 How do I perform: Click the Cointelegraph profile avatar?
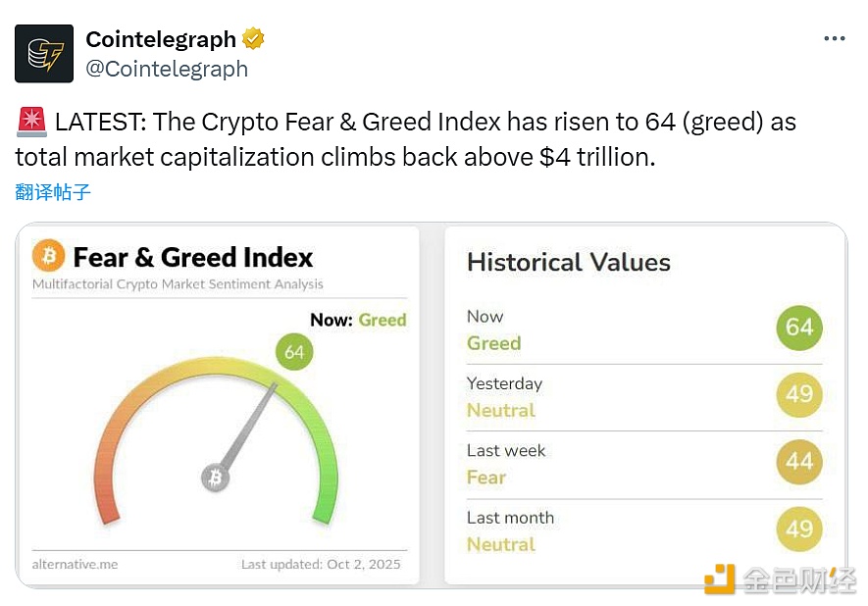(x=44, y=54)
